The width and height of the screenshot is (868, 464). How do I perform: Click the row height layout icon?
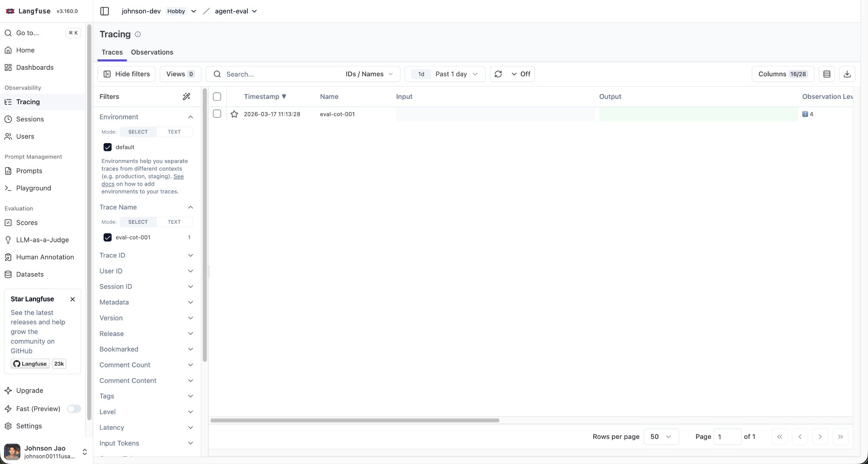pos(826,74)
